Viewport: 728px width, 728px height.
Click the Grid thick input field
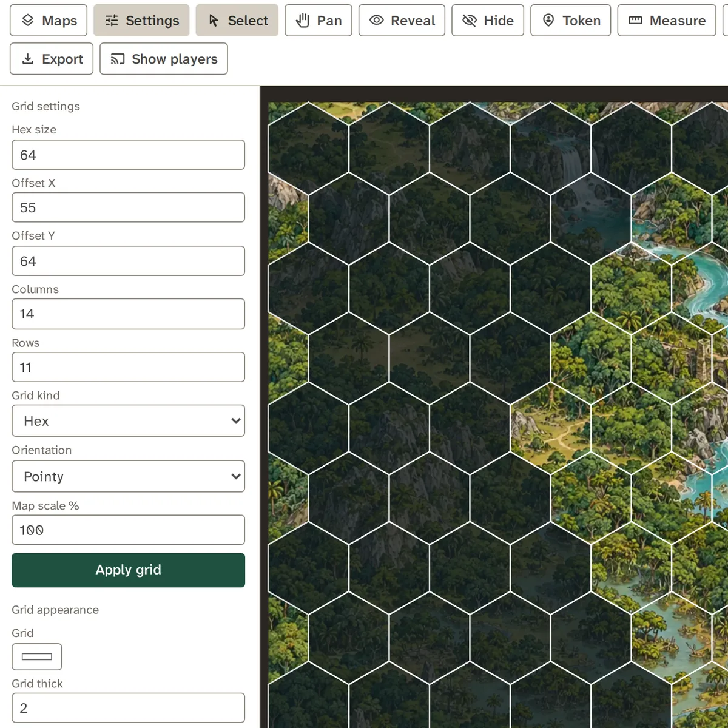(128, 708)
